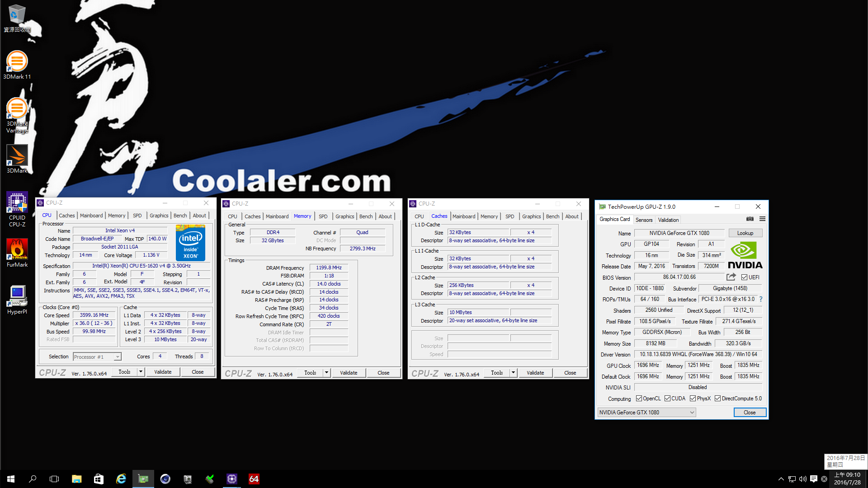Toggle the DirectCompute 5.0 checkbox
This screenshot has height=488, width=868.
(x=717, y=399)
